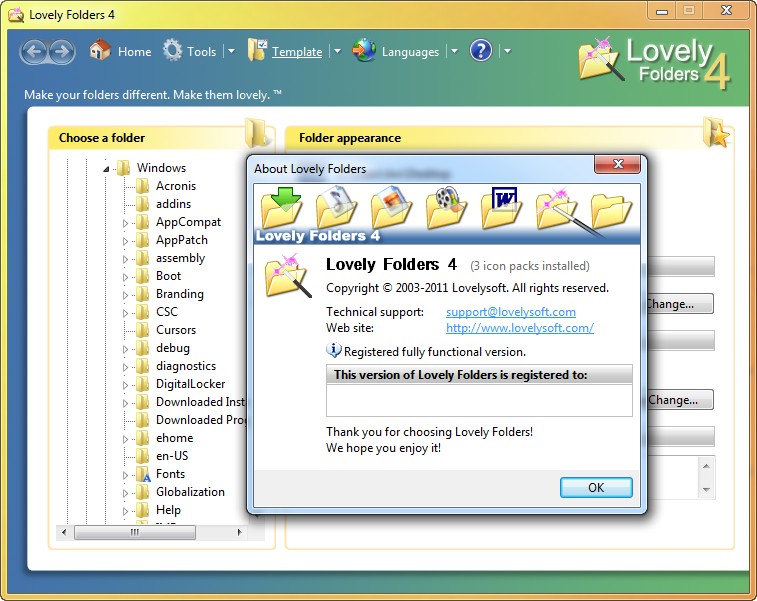Collapse the Windows tree node
The height and width of the screenshot is (601, 757).
pos(106,169)
